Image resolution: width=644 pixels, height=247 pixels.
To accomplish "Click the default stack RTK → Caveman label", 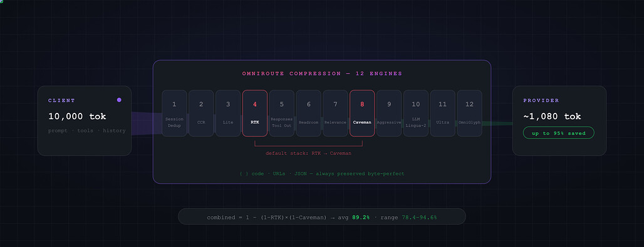I will point(308,154).
